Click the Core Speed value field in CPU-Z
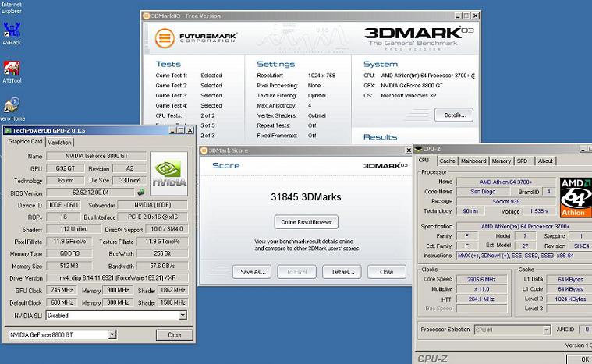The height and width of the screenshot is (364, 592). click(483, 278)
